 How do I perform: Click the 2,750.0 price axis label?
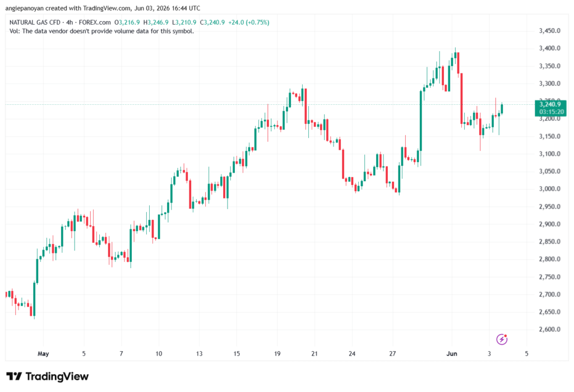point(549,277)
